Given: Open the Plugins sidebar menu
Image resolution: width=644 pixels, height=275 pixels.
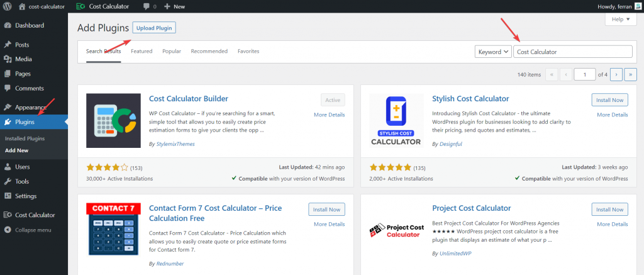Looking at the screenshot, I should tap(34, 122).
